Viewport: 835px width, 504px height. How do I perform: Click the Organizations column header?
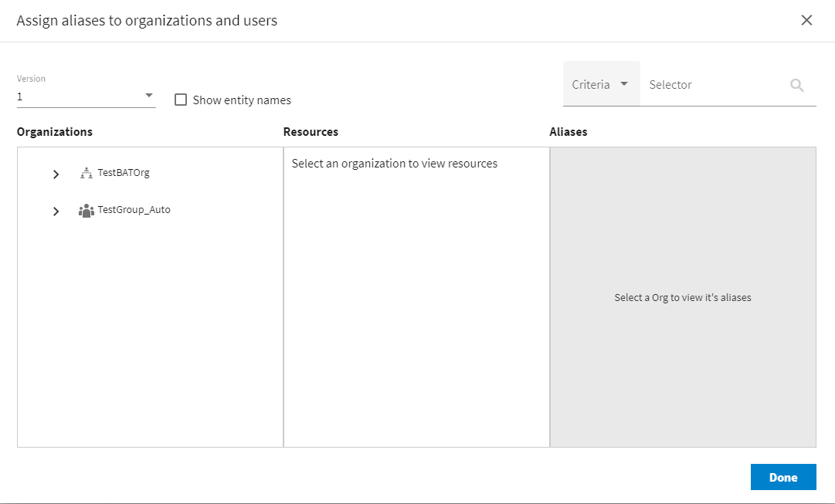(x=55, y=132)
